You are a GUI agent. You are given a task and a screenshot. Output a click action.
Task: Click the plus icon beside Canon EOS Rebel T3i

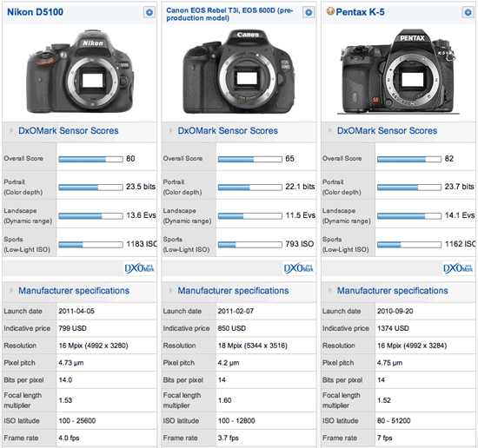(309, 12)
